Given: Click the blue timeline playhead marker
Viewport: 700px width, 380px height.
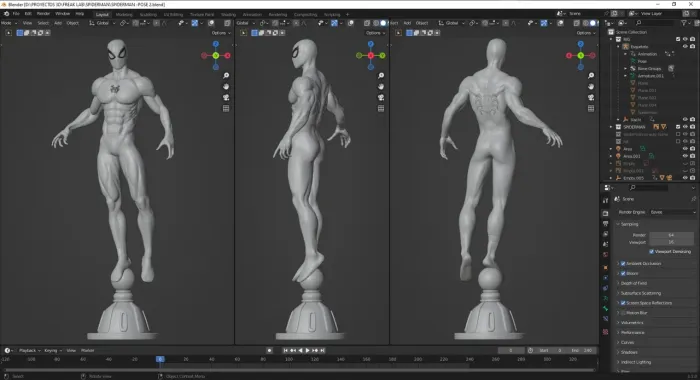Looking at the screenshot, I should [x=160, y=359].
